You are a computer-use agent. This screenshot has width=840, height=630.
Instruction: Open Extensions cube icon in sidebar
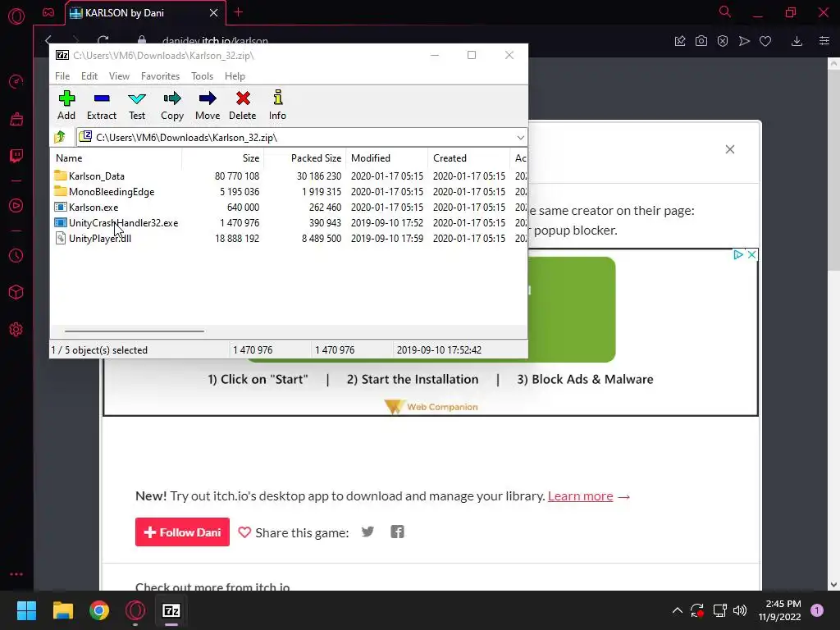(16, 292)
